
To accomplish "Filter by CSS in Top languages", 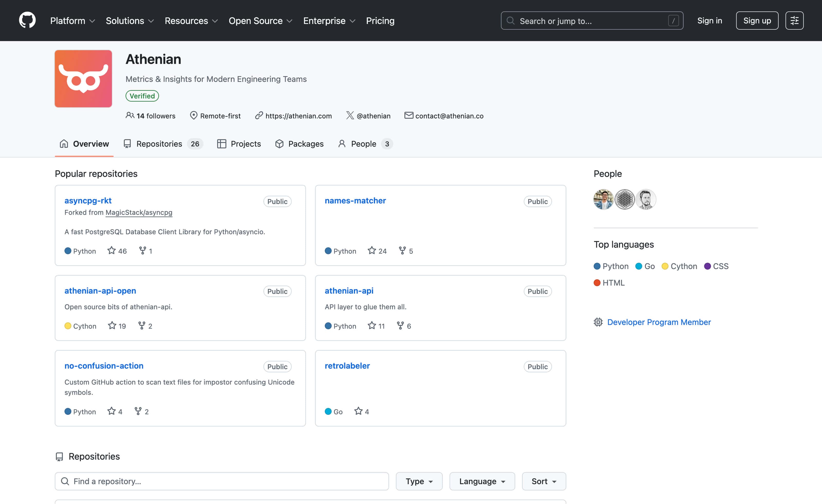I will pos(716,266).
